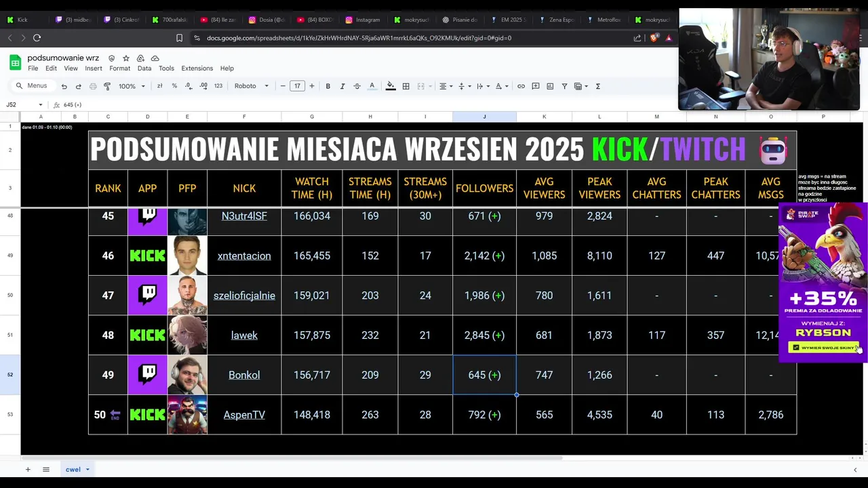Click the Insert chart icon
This screenshot has width=868, height=488.
coord(550,86)
